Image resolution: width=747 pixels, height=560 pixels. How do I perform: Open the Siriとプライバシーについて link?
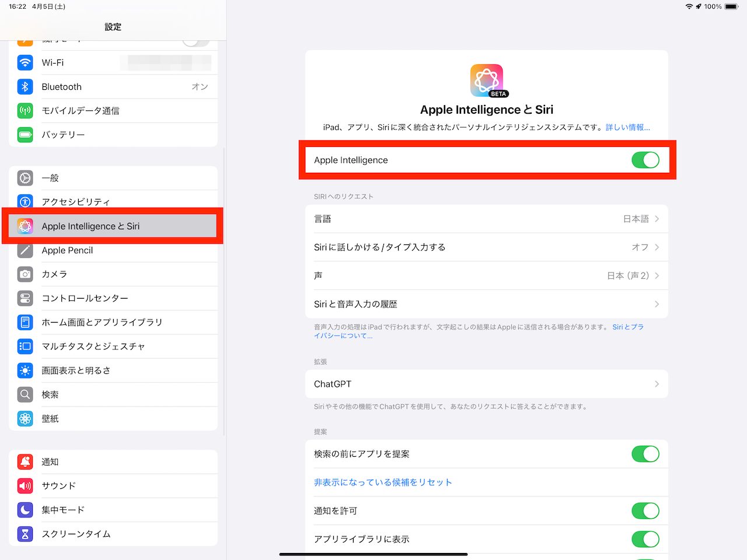(479, 331)
